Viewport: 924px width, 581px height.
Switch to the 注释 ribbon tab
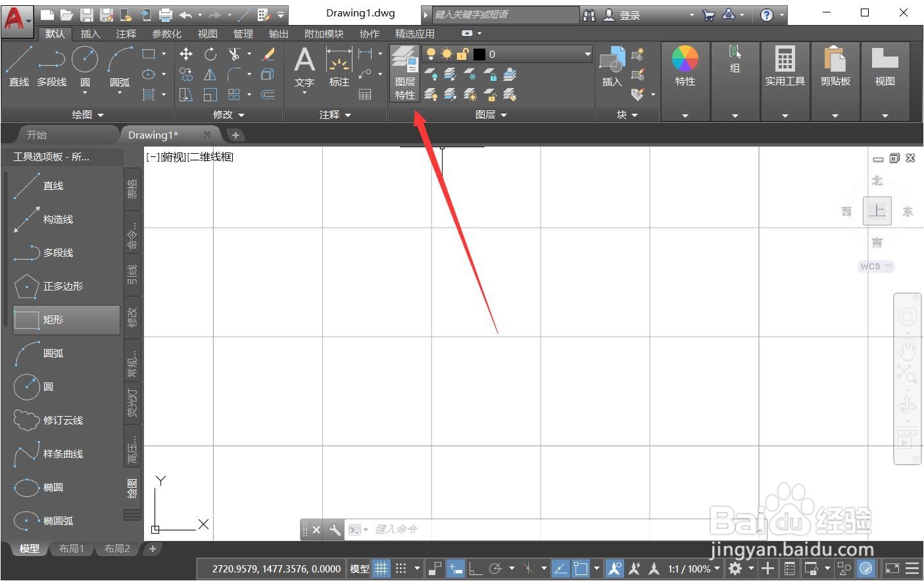point(126,34)
